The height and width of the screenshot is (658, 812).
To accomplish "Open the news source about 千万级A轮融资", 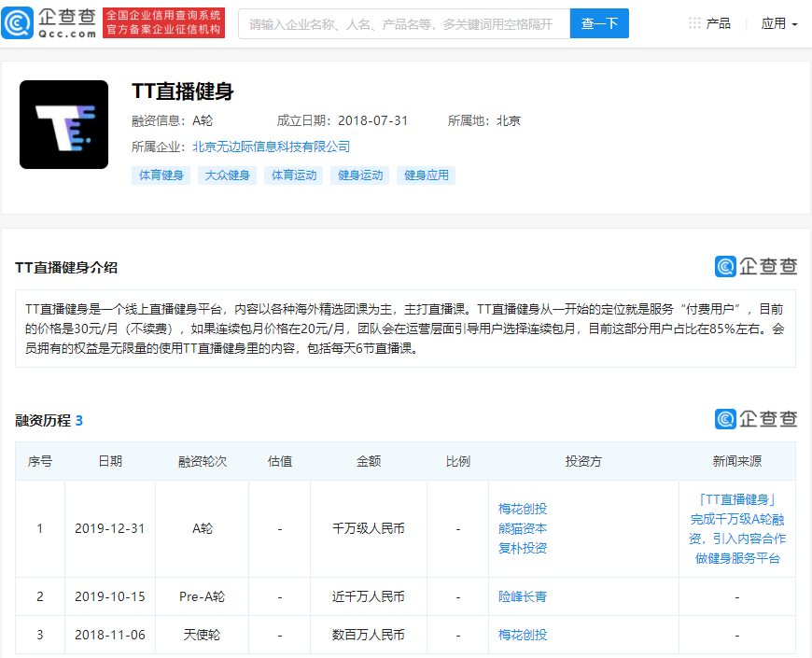I will [x=737, y=528].
